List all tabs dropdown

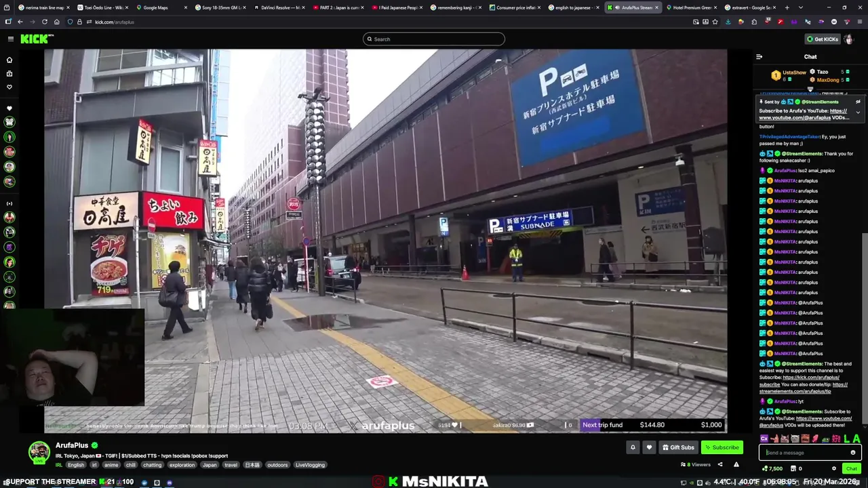801,7
